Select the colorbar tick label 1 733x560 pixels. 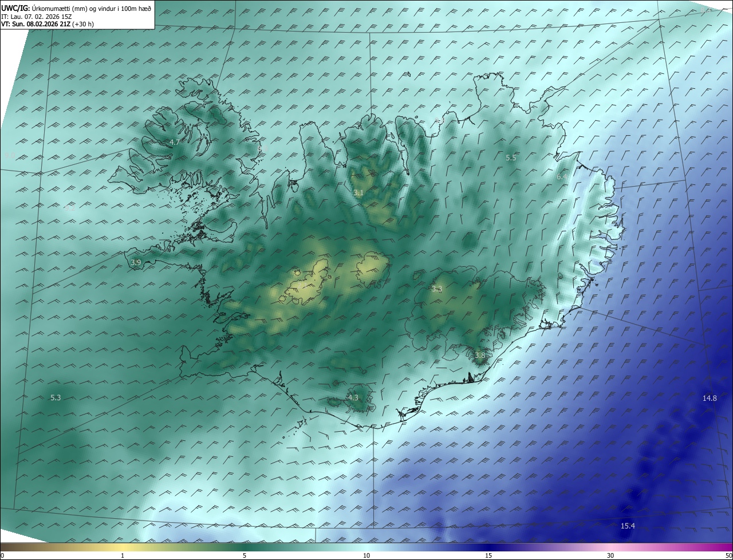pos(123,555)
